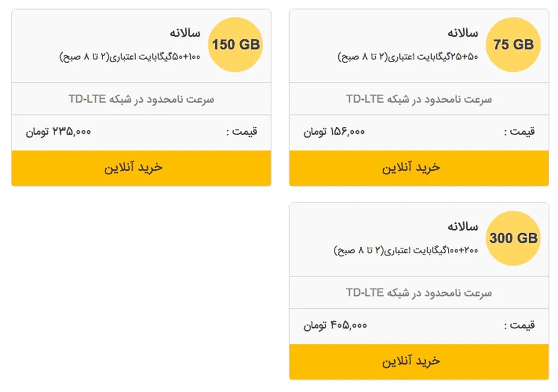Click the TD-LTE speed row in 300 GB card
558x392 pixels.
(418, 293)
